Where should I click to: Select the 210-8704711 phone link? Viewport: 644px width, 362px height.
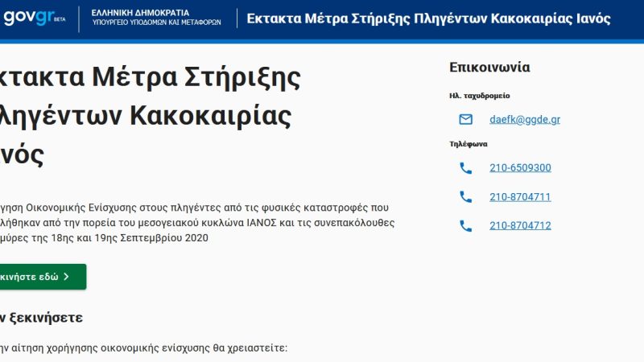point(520,197)
